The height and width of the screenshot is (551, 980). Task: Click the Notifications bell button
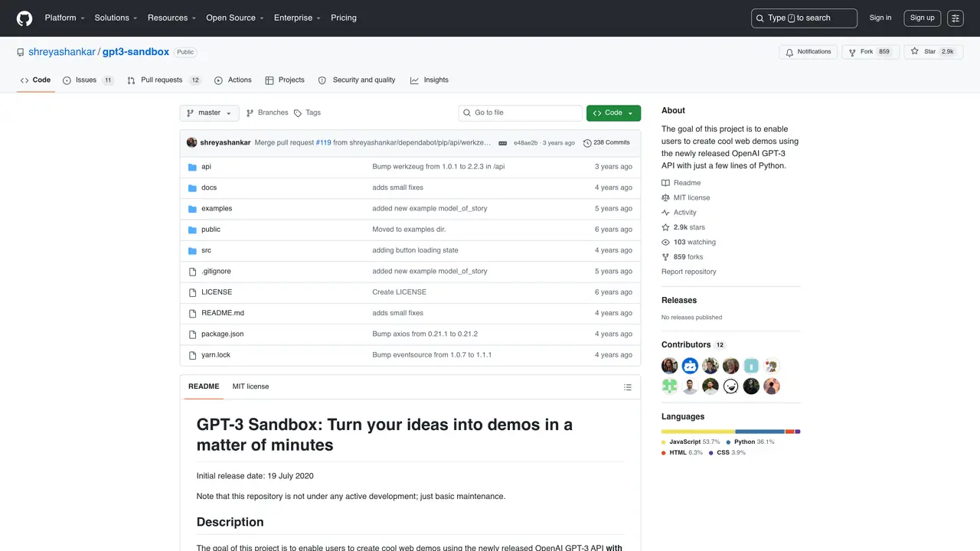tap(808, 52)
